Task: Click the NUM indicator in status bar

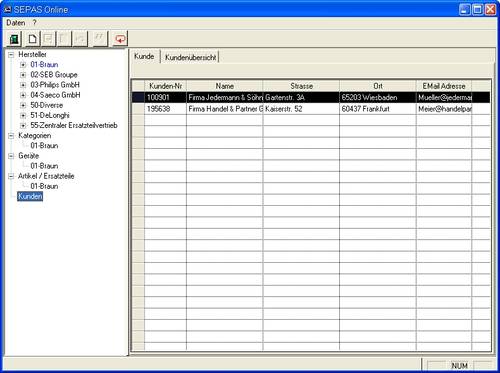Action: pos(459,366)
